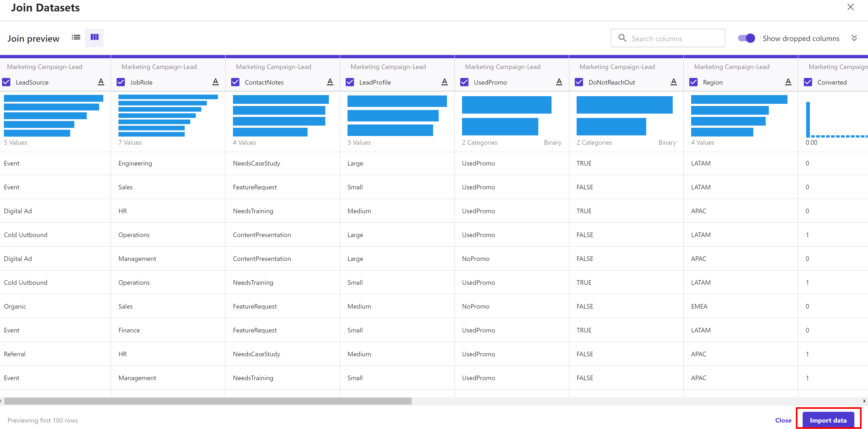Select the grid column view icon
The width and height of the screenshot is (868, 429).
[x=94, y=37]
